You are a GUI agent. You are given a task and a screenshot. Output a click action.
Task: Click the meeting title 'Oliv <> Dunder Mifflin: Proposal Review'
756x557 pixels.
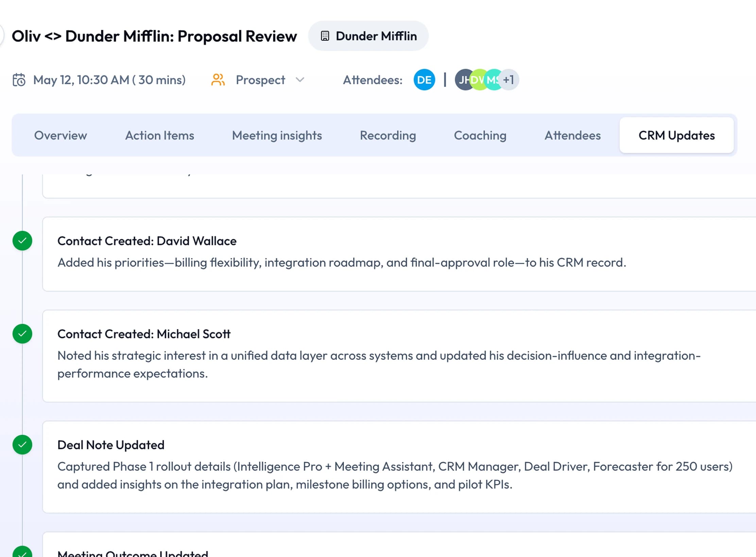pyautogui.click(x=154, y=36)
